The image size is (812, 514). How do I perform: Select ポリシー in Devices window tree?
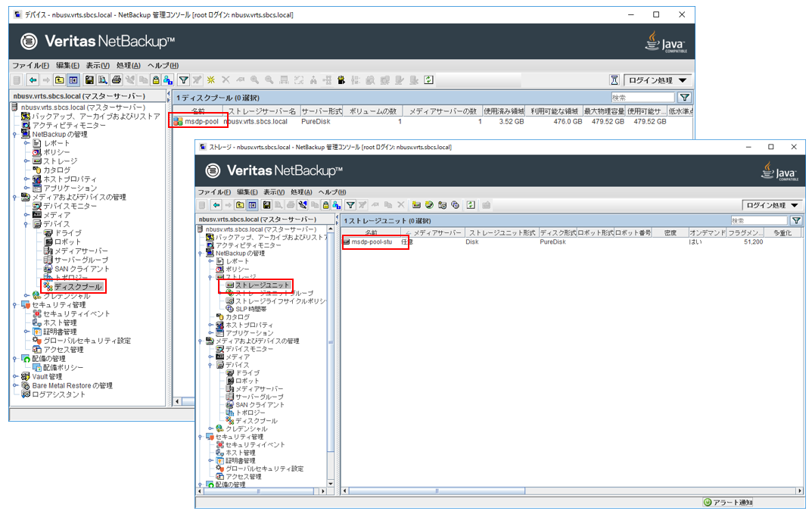click(57, 152)
